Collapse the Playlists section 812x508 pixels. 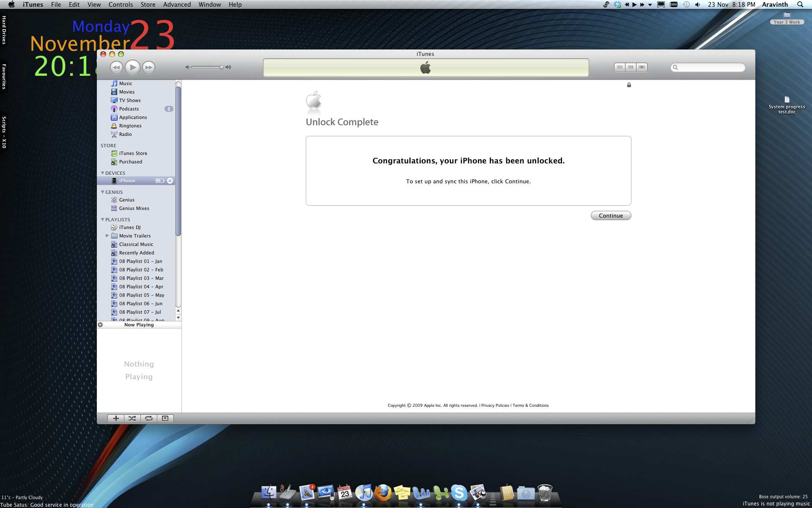[x=102, y=220]
